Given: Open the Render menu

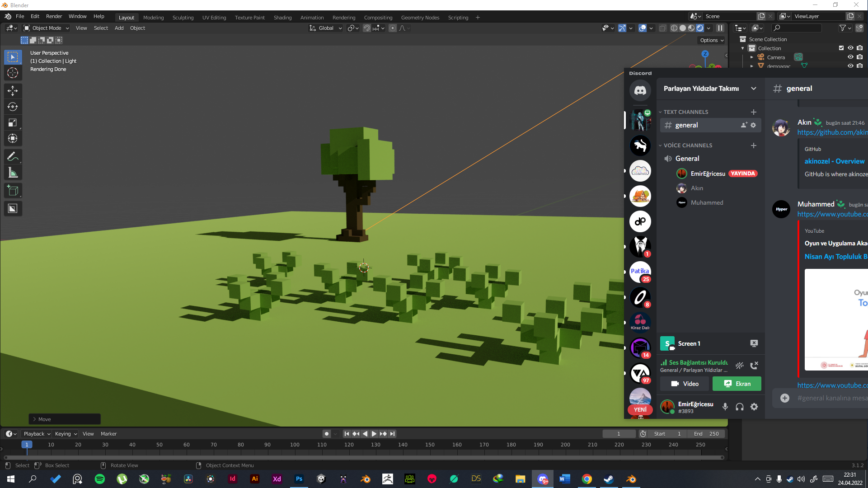Looking at the screenshot, I should coord(54,16).
